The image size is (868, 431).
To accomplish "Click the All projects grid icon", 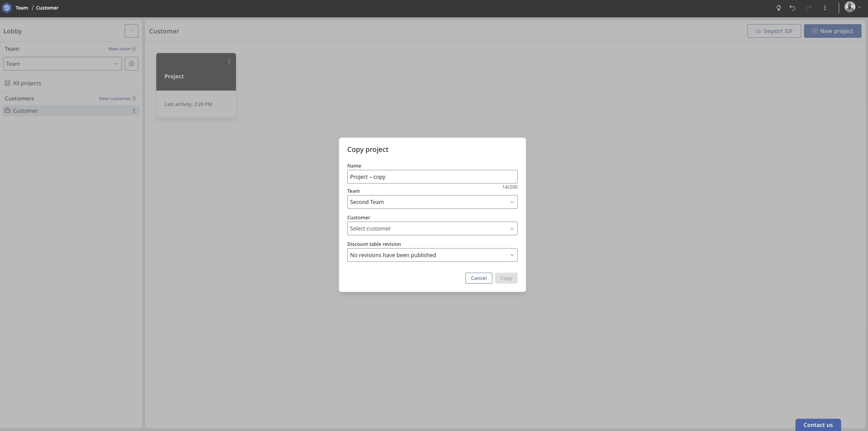I will (x=7, y=83).
